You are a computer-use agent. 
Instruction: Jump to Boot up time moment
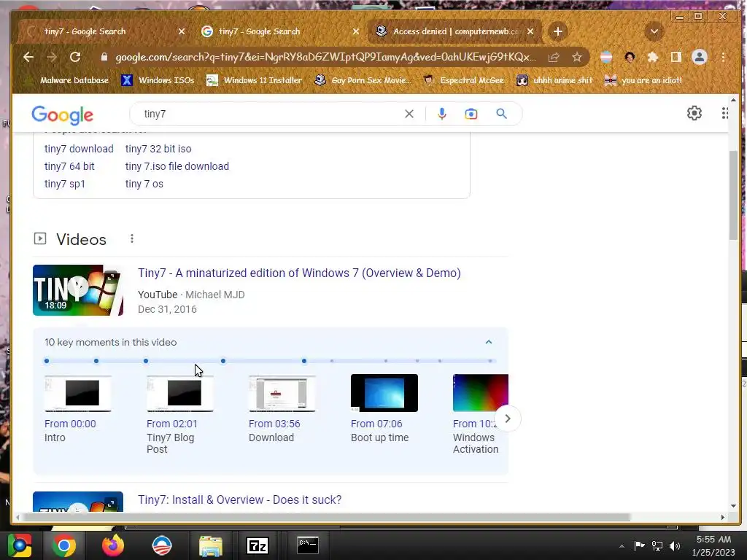384,393
